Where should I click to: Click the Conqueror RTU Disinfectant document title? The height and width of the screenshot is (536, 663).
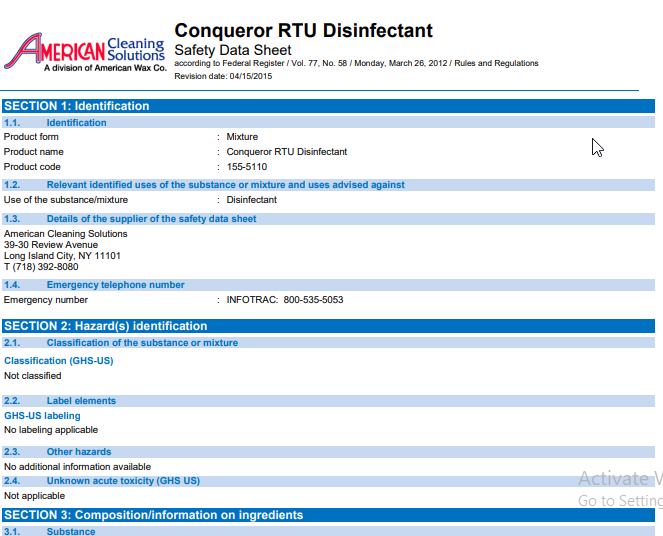[x=303, y=31]
